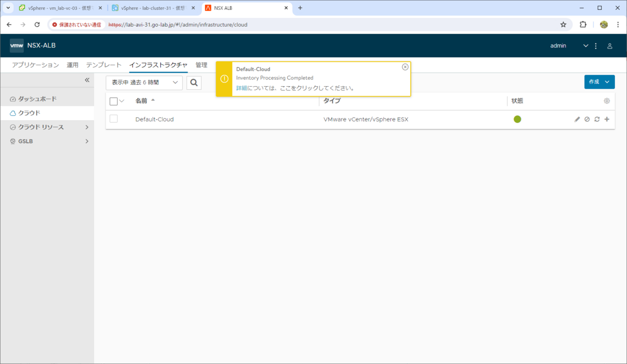The height and width of the screenshot is (364, 627).
Task: Open the 管理 tab
Action: 201,65
